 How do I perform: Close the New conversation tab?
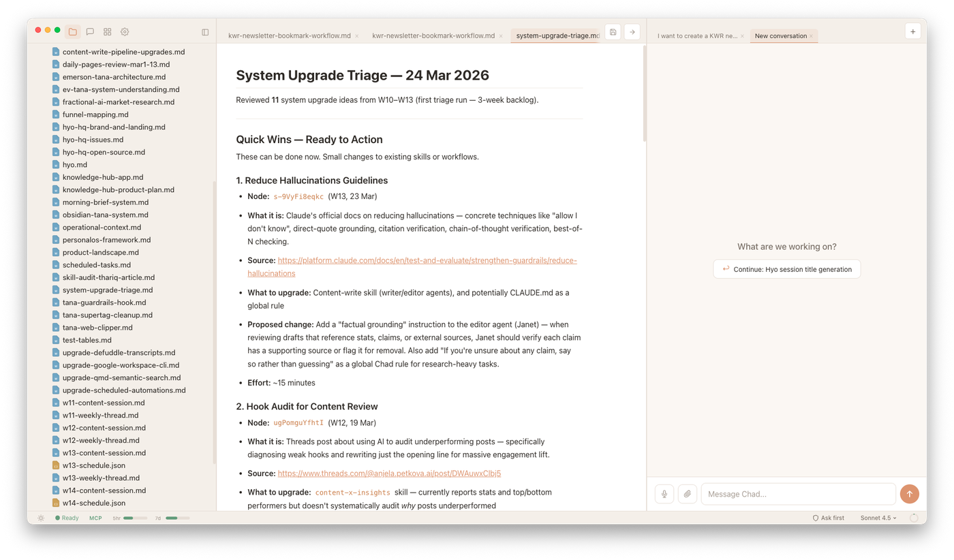coord(811,36)
